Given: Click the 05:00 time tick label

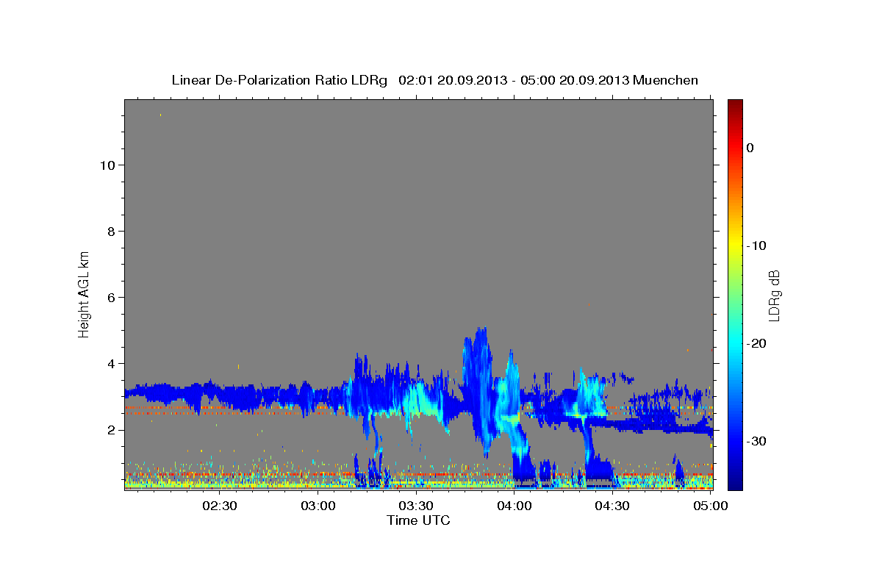Looking at the screenshot, I should click(x=710, y=506).
